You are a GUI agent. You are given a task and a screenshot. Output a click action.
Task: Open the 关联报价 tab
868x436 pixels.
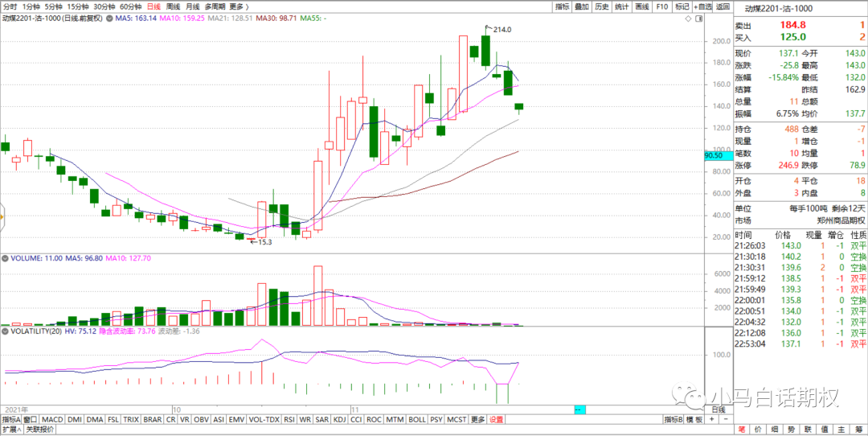(40, 430)
